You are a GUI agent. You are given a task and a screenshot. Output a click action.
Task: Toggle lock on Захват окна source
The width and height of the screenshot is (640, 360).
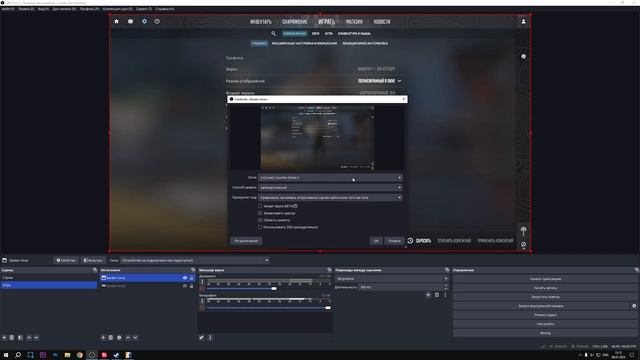click(x=191, y=278)
